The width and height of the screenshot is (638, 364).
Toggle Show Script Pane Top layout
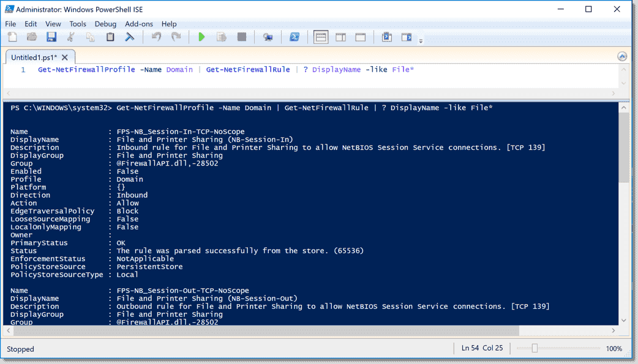tap(321, 37)
